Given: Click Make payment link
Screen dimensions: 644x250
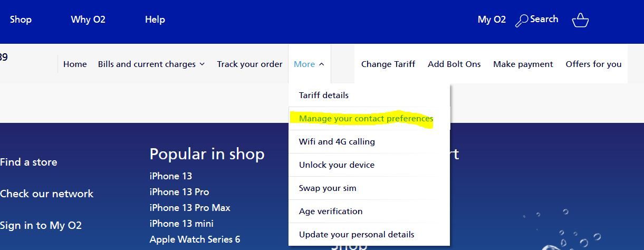Looking at the screenshot, I should (523, 64).
